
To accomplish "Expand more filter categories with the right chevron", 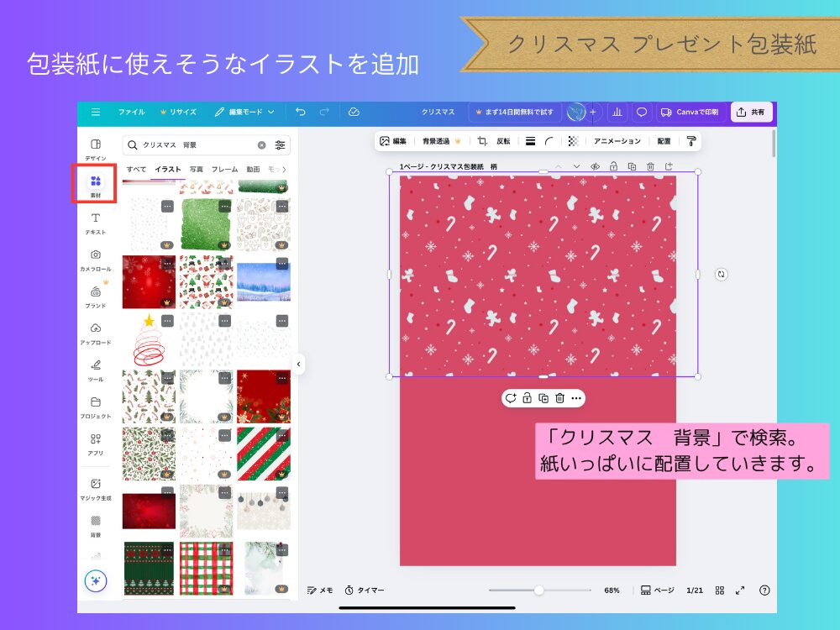I will (x=284, y=168).
